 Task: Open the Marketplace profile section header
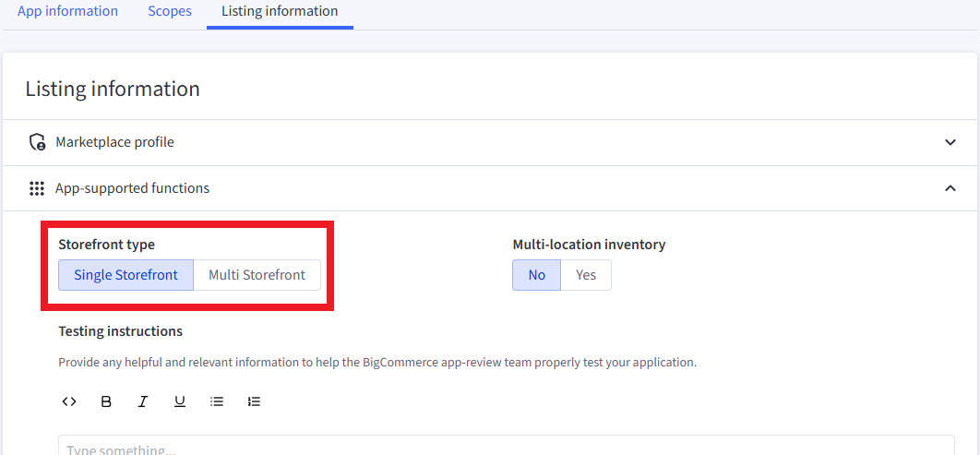(114, 142)
